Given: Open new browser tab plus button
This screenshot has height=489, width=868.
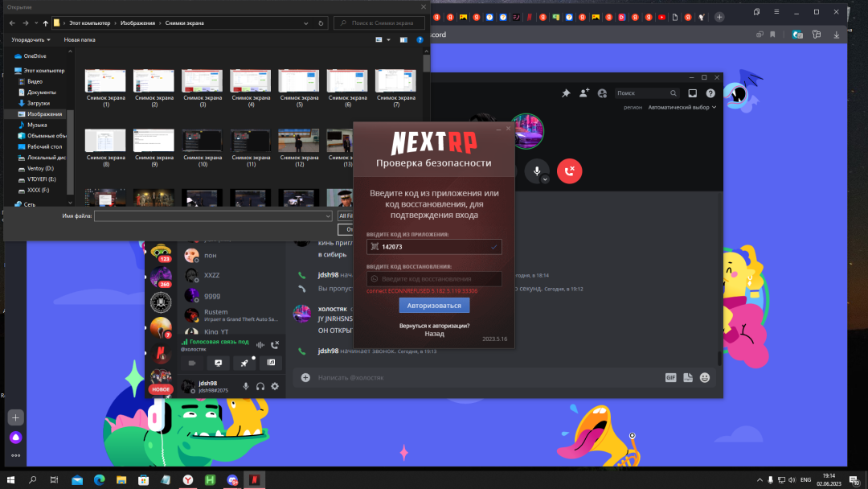Looking at the screenshot, I should (719, 17).
